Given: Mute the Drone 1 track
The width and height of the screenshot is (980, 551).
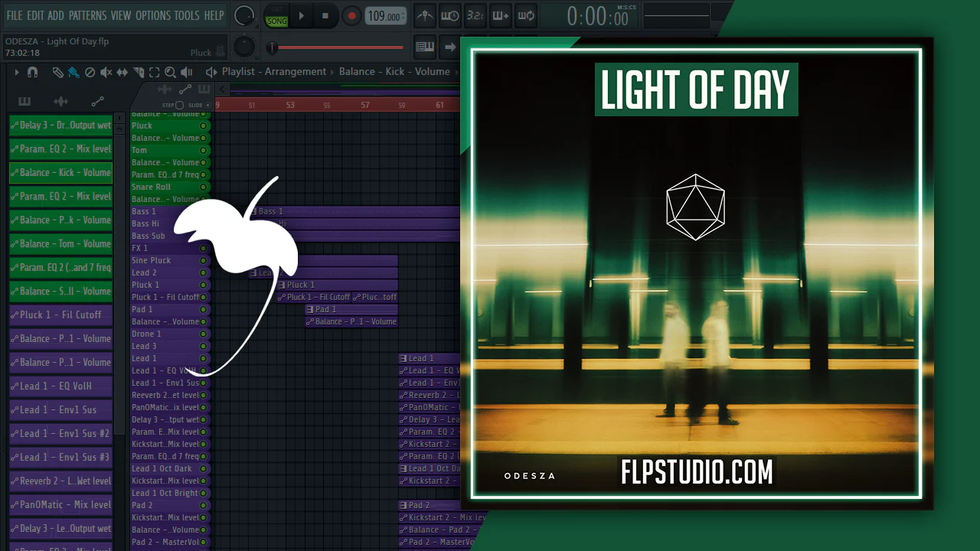Looking at the screenshot, I should (203, 334).
